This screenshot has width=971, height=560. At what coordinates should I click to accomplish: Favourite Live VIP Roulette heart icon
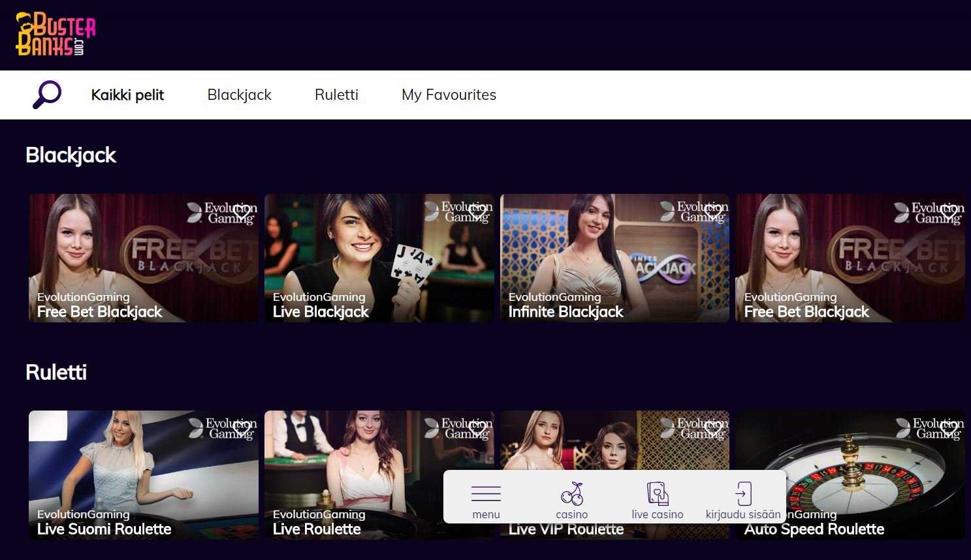point(713,429)
